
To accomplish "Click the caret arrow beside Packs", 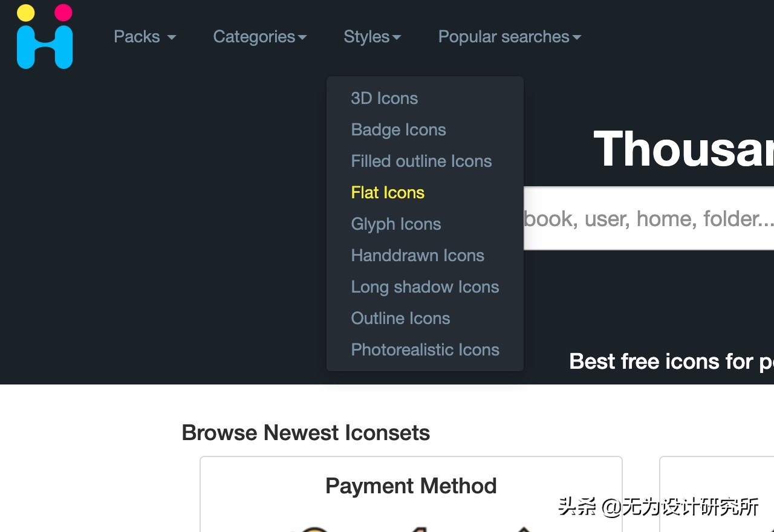I will [172, 37].
